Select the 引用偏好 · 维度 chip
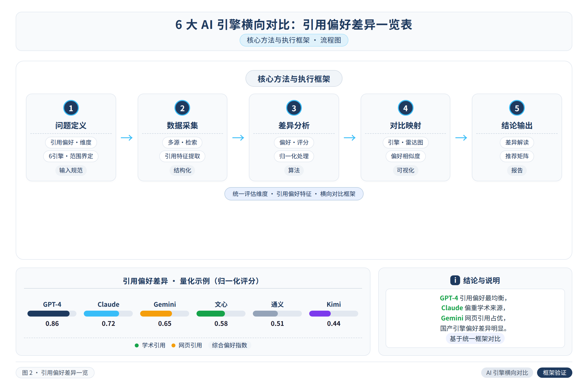Image resolution: width=588 pixels, height=392 pixels. point(71,143)
